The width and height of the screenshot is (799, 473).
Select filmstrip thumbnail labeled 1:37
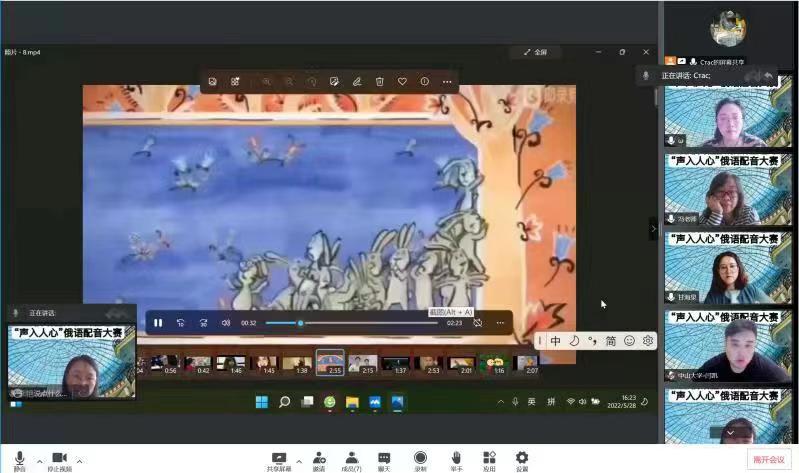[395, 364]
